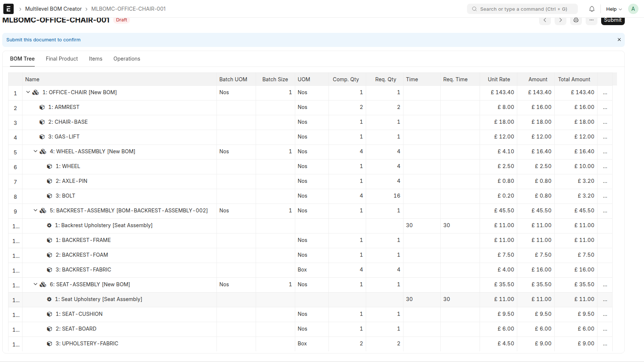
Task: Collapse the OFFICE-CHAIR root node
Action: (28, 92)
